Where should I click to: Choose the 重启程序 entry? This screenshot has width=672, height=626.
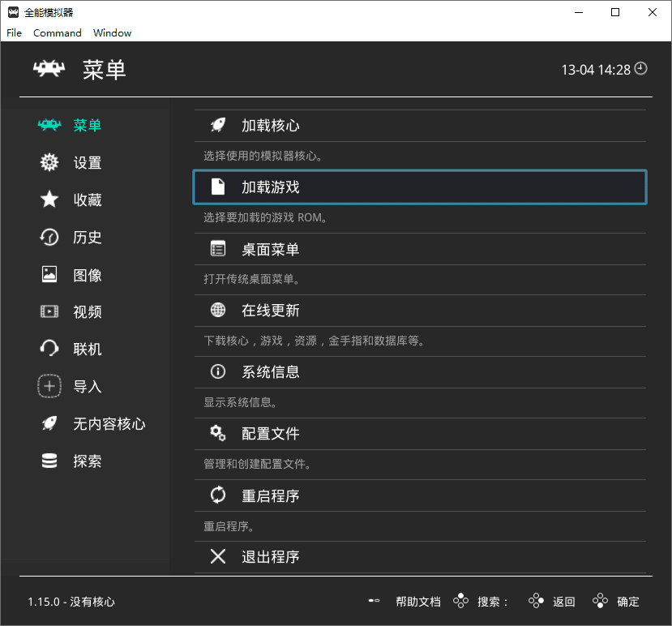tap(420, 495)
